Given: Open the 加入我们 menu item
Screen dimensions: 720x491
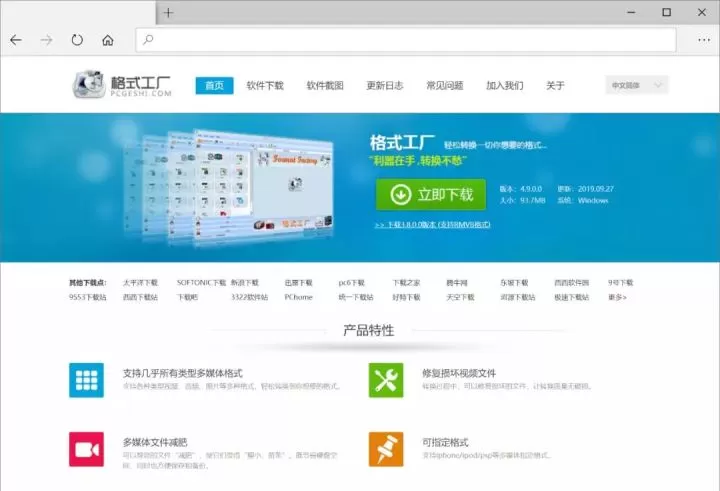Looking at the screenshot, I should (x=505, y=85).
